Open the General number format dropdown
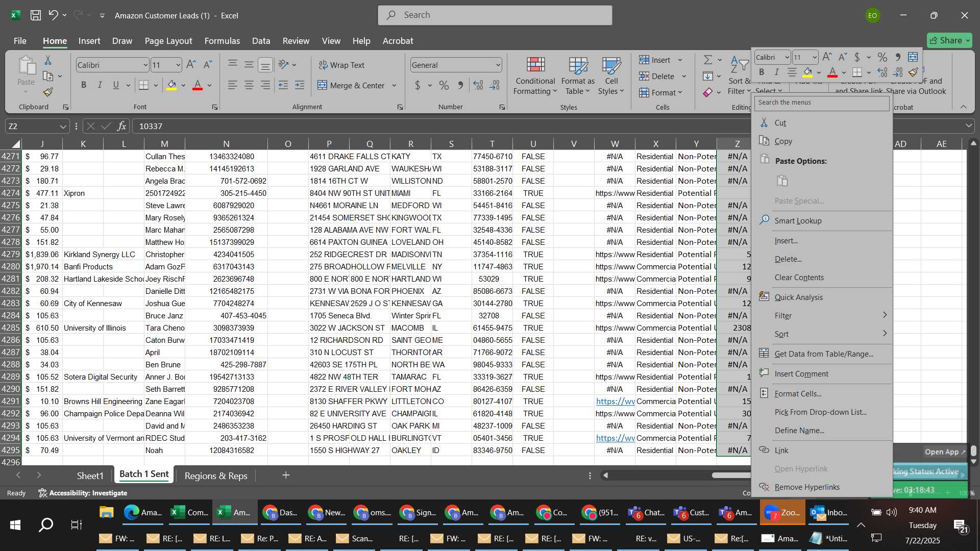 tap(498, 65)
